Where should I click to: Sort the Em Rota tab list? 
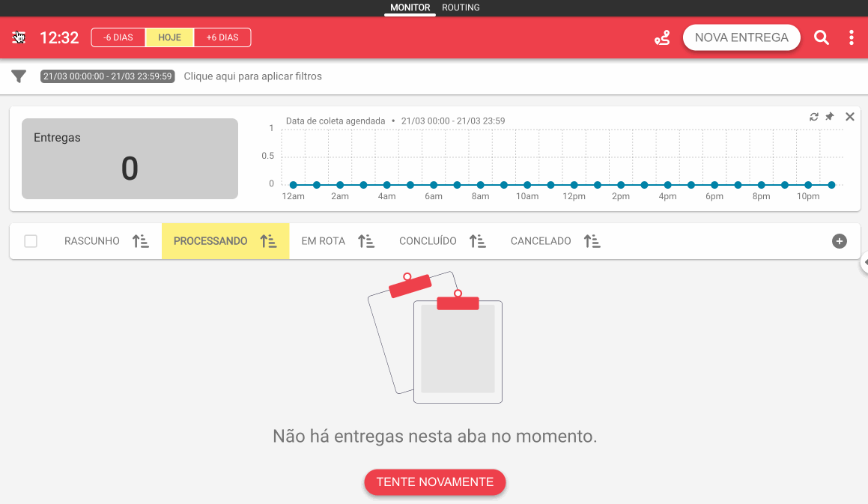point(366,241)
